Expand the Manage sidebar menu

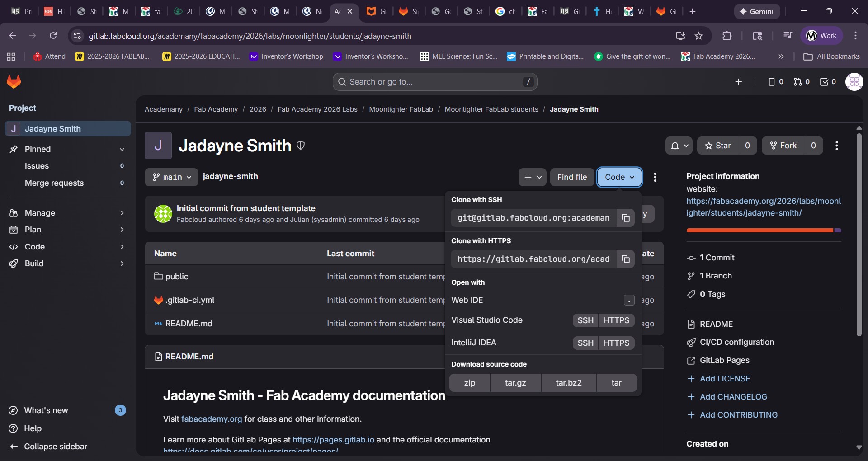coord(68,213)
